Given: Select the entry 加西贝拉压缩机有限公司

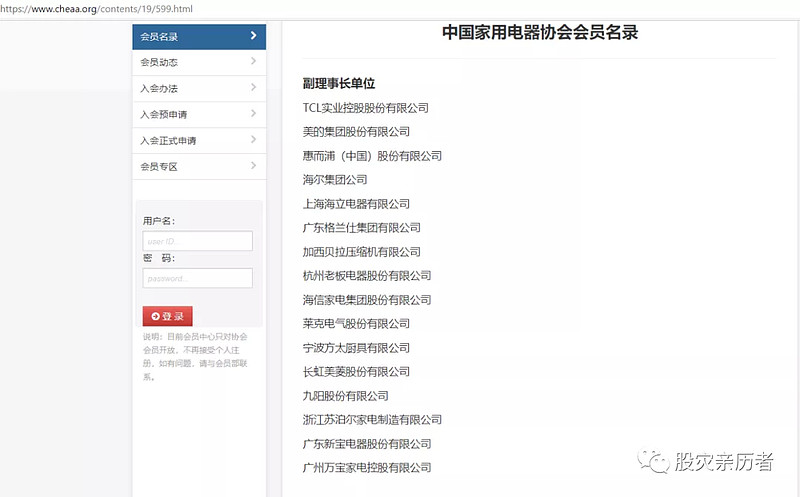Looking at the screenshot, I should 361,252.
